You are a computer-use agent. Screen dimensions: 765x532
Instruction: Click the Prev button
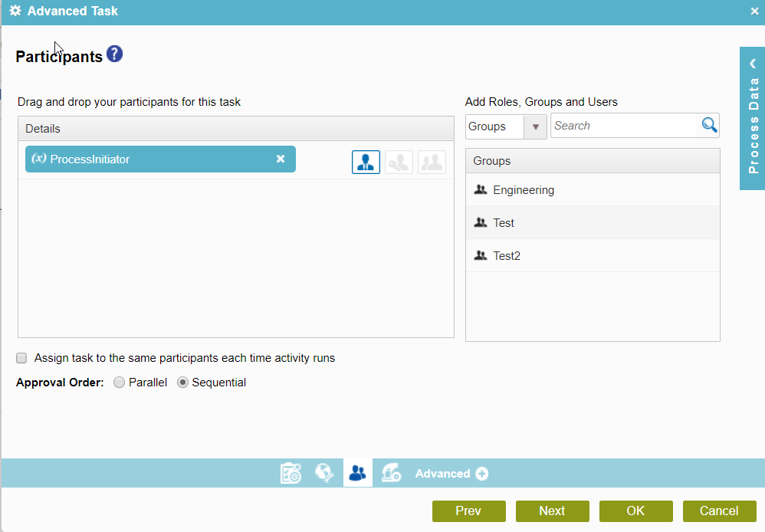(x=468, y=511)
